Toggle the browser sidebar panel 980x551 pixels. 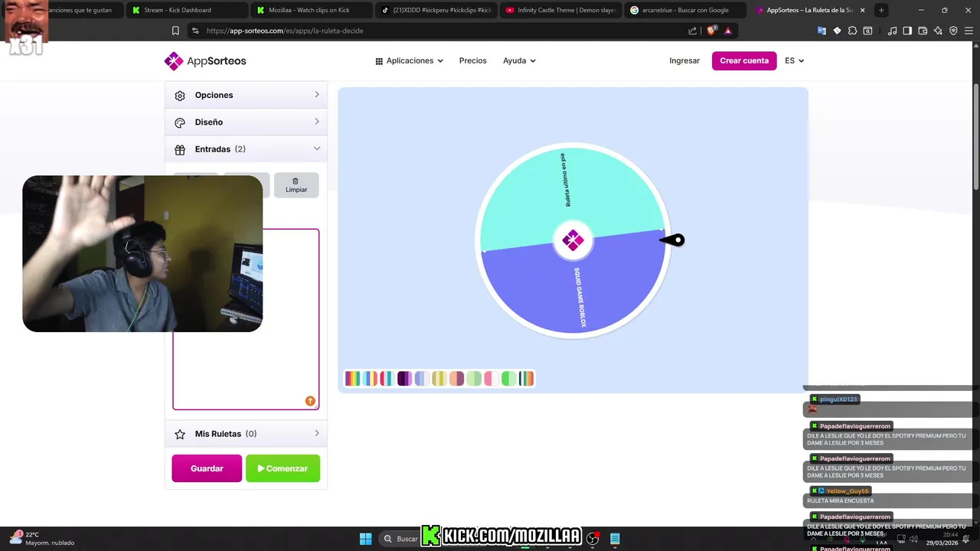[907, 31]
